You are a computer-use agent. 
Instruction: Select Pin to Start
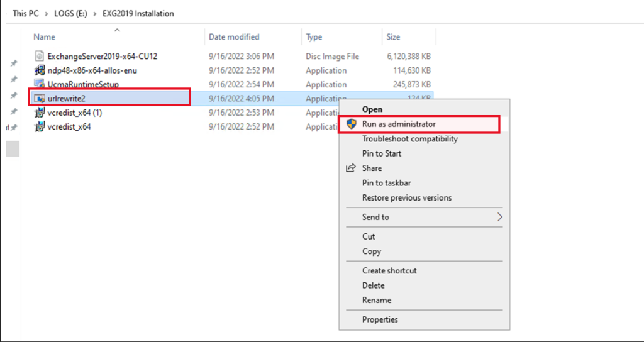(x=382, y=153)
